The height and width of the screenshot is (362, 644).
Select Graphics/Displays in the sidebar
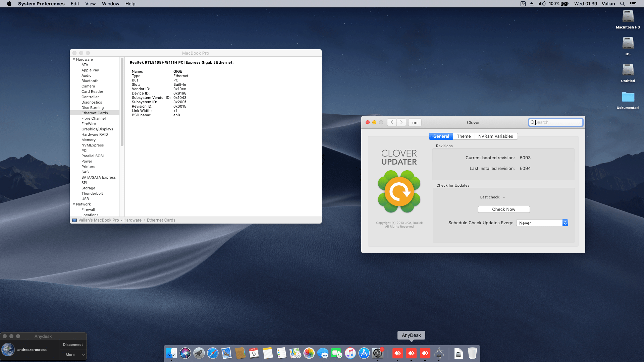click(97, 129)
